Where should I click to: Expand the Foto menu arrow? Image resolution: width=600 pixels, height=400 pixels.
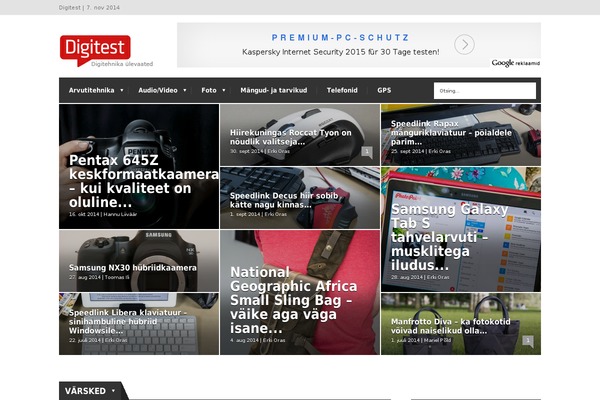(x=223, y=90)
